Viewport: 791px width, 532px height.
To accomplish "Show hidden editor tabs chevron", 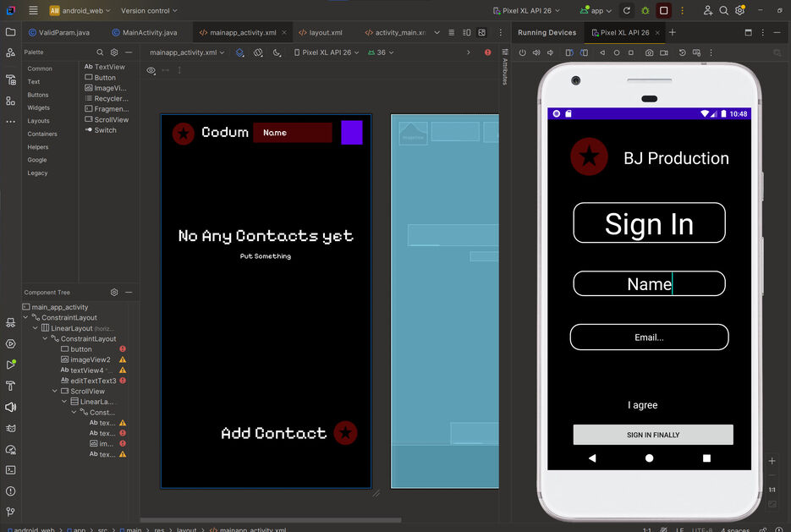I will pos(437,32).
